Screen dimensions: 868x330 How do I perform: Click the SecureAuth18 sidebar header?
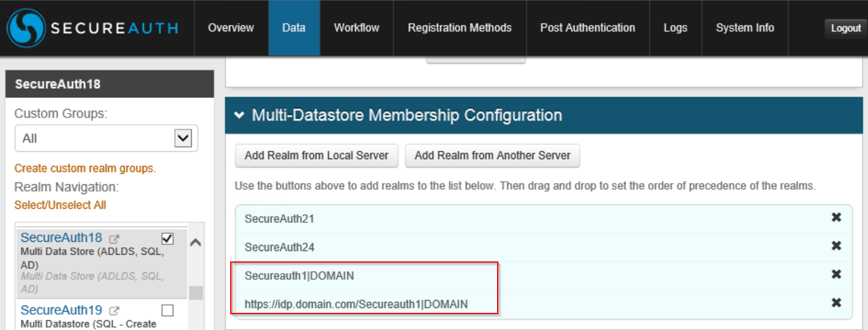[x=110, y=84]
